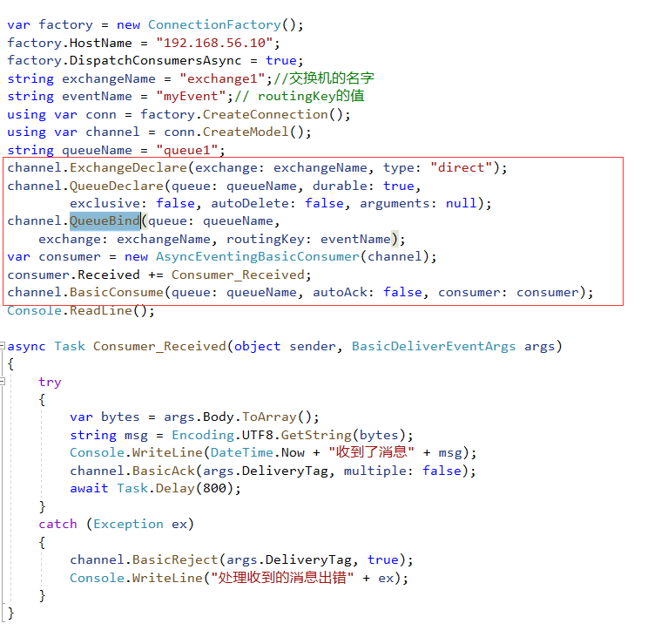This screenshot has height=644, width=668.
Task: Click the autoAck: parameter label
Action: pos(343,293)
